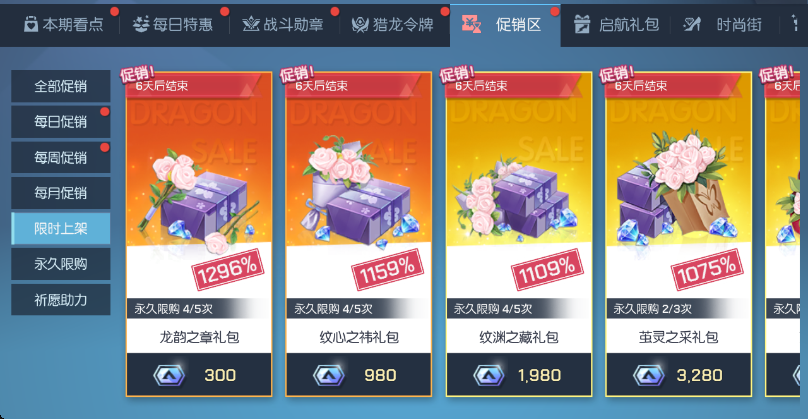Select 每日促销 in the sidebar
This screenshot has width=808, height=419.
tap(61, 122)
